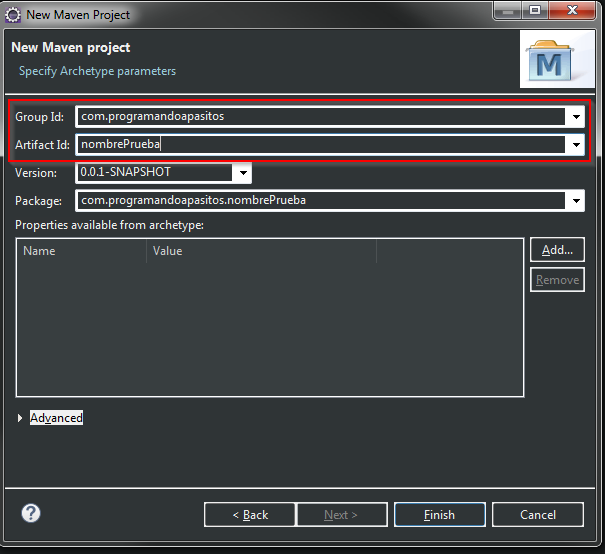Go to previous page with Back button
Image resolution: width=605 pixels, height=554 pixels.
click(250, 515)
